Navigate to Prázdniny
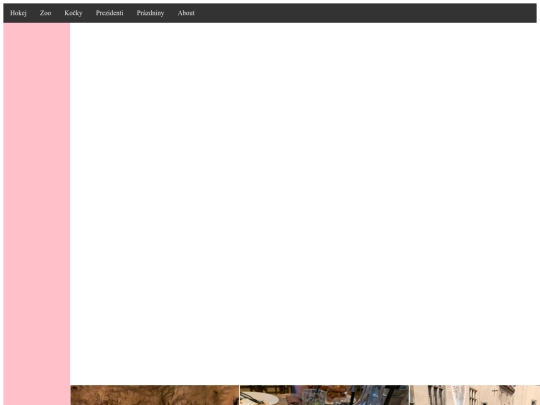The width and height of the screenshot is (540, 405). [x=150, y=13]
